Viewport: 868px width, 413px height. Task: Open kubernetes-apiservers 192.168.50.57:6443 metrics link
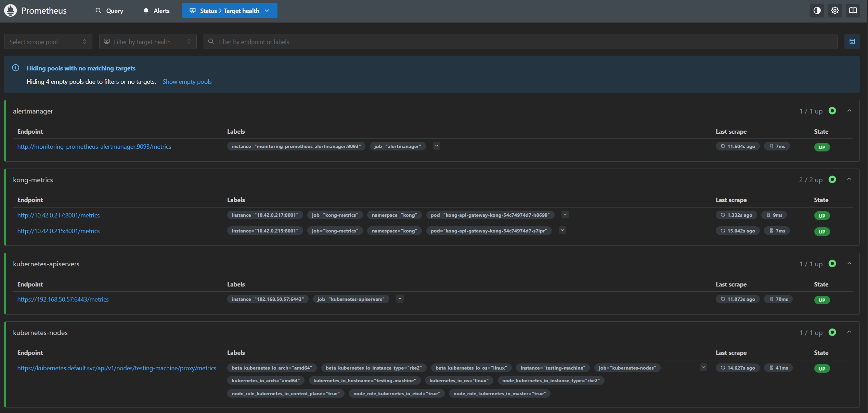pos(63,299)
